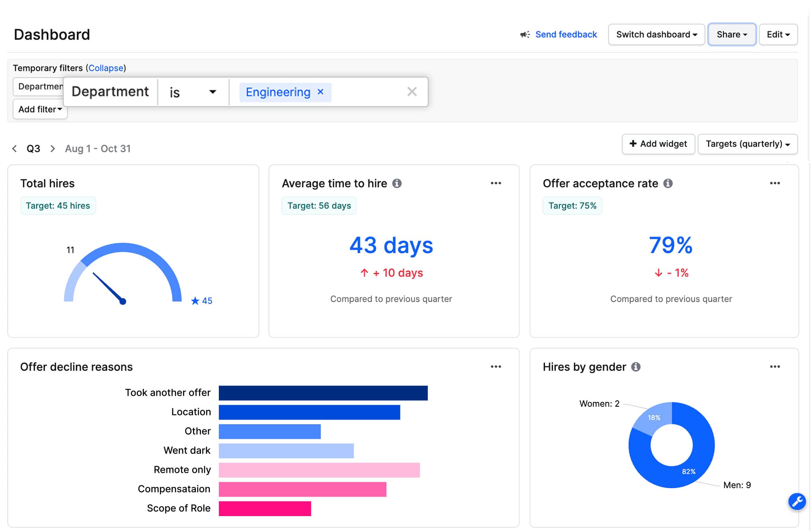Image resolution: width=811 pixels, height=532 pixels.
Task: Click the plus icon on Add widget
Action: coord(633,144)
